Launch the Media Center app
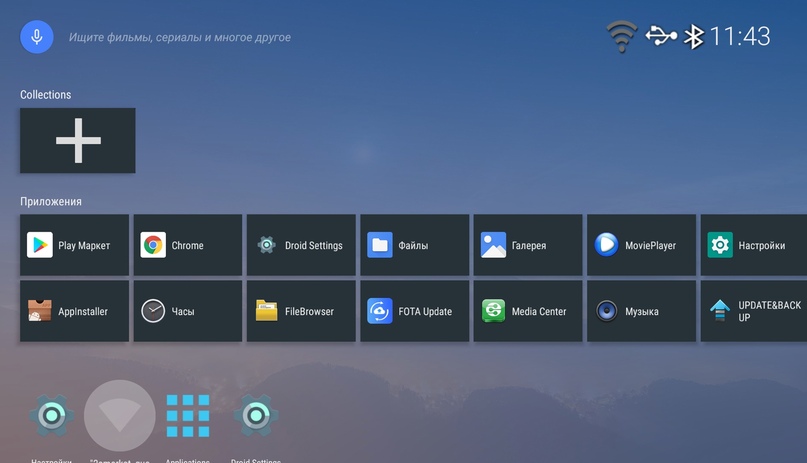The width and height of the screenshot is (807, 463). point(528,311)
